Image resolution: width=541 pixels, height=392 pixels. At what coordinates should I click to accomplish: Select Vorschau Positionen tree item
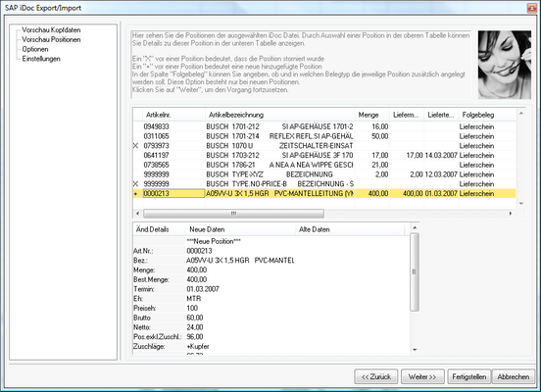(x=51, y=39)
